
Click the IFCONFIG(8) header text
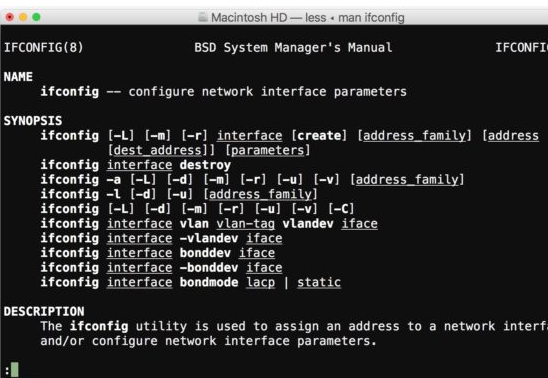44,47
